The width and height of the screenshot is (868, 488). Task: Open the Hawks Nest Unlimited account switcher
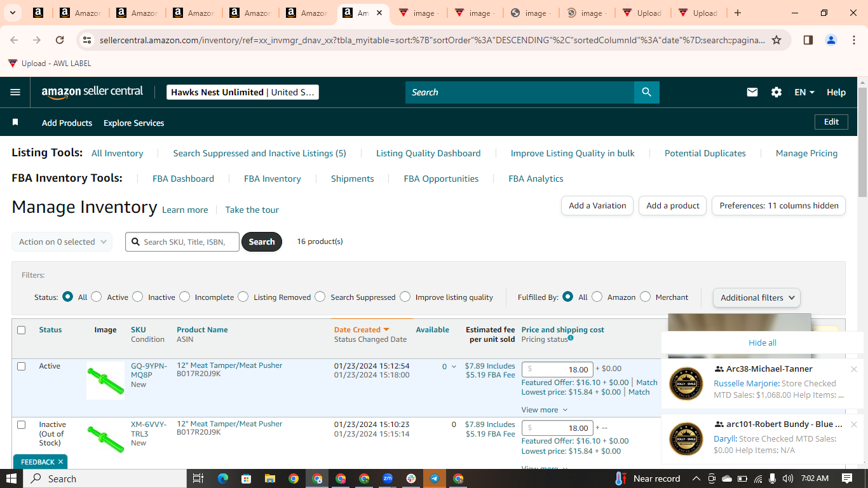pyautogui.click(x=243, y=92)
